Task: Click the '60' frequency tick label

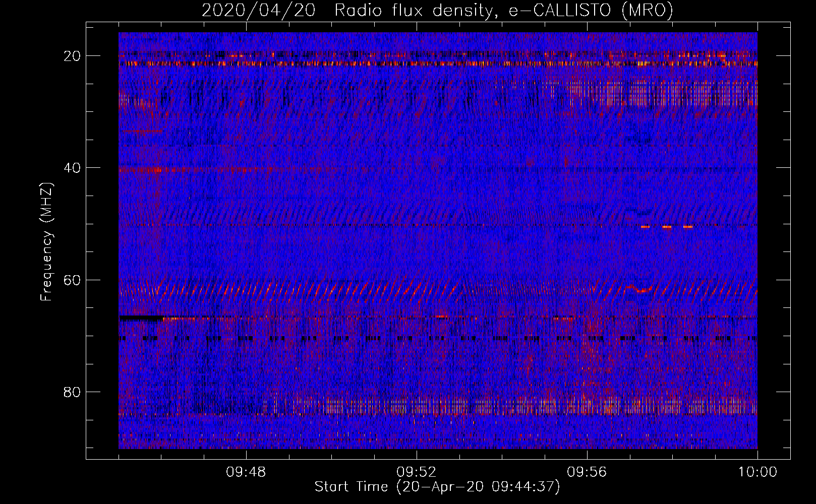Action: click(x=73, y=280)
